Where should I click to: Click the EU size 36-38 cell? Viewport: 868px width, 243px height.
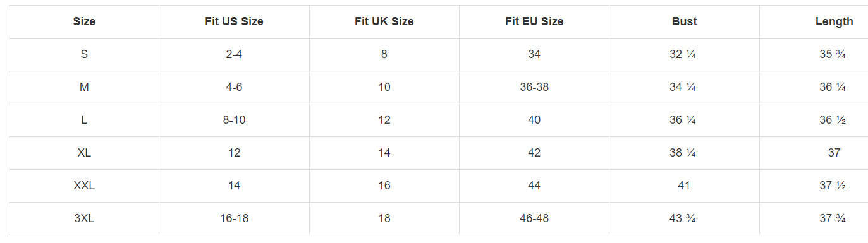click(534, 87)
